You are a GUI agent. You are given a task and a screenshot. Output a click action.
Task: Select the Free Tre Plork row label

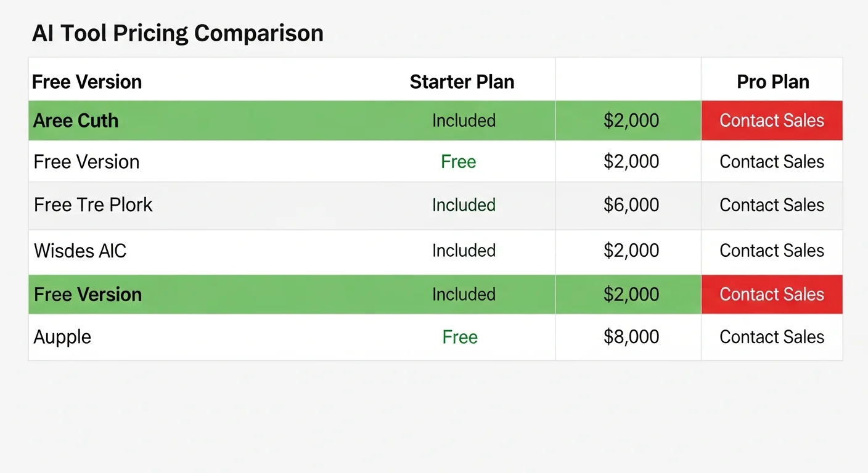93,205
